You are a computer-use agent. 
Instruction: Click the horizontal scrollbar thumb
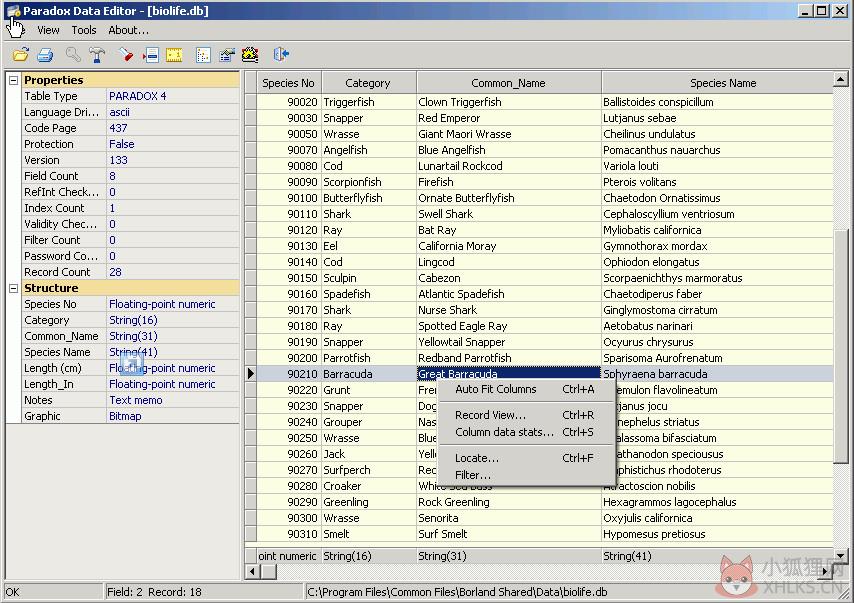coord(269,571)
